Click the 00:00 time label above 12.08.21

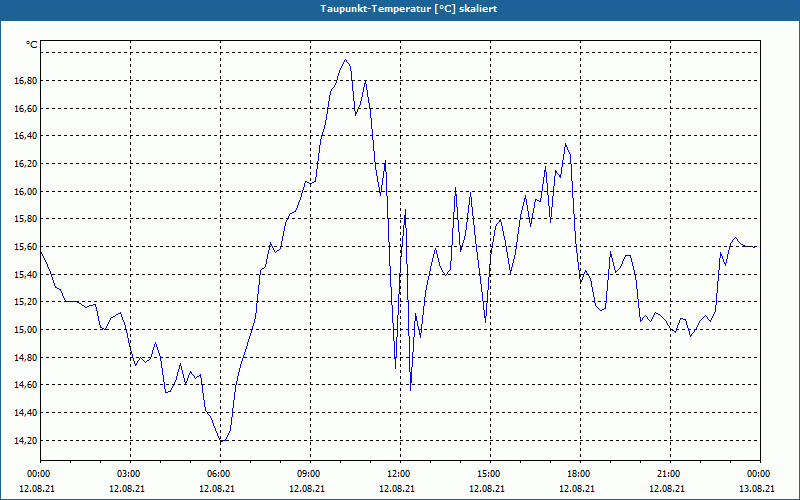point(37,474)
